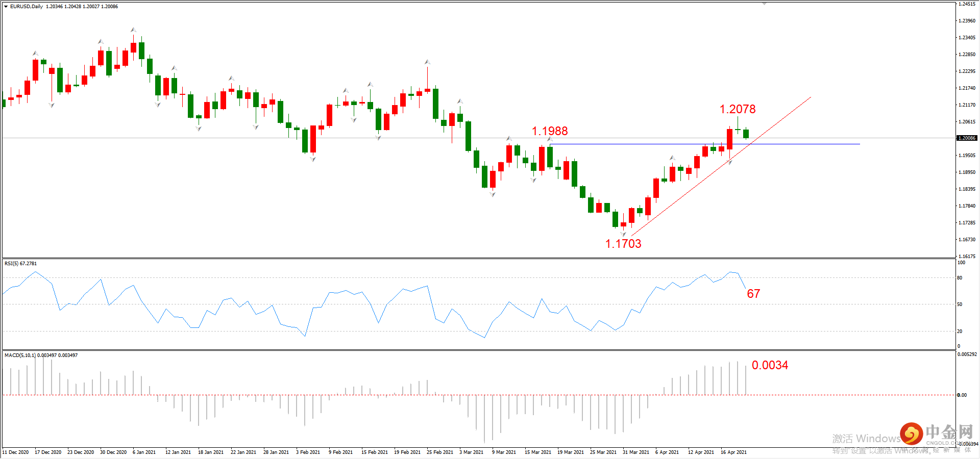
Task: Select the EURUSD,Daily chart title
Action: (x=27, y=7)
